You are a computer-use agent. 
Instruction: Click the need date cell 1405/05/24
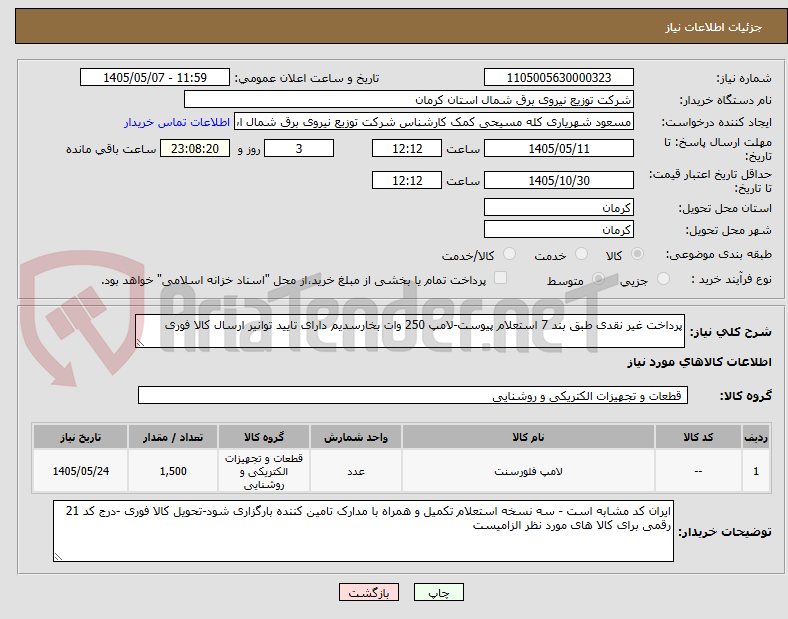[80, 471]
